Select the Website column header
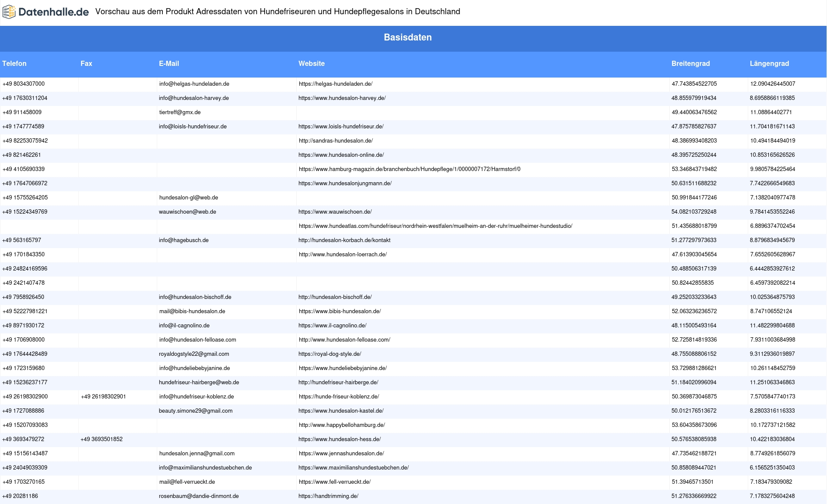Viewport: 827px width, 504px height. (x=311, y=63)
